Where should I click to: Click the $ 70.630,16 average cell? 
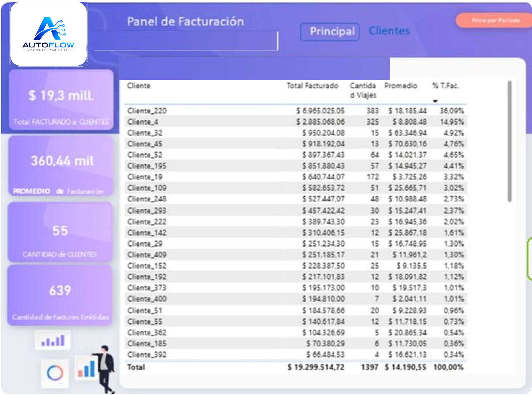coord(407,144)
